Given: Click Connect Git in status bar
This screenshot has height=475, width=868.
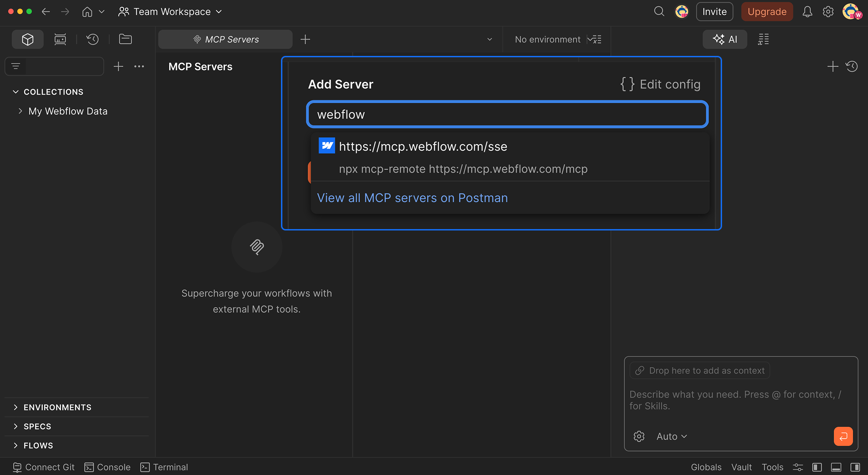Looking at the screenshot, I should (x=44, y=467).
